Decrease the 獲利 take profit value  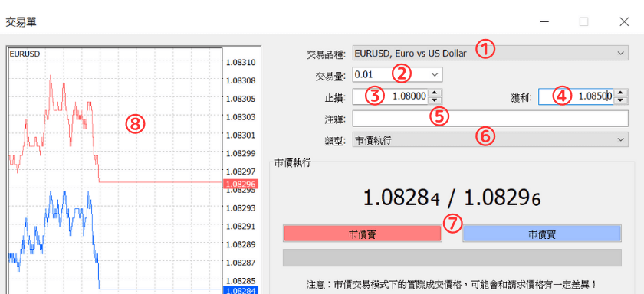tap(621, 100)
